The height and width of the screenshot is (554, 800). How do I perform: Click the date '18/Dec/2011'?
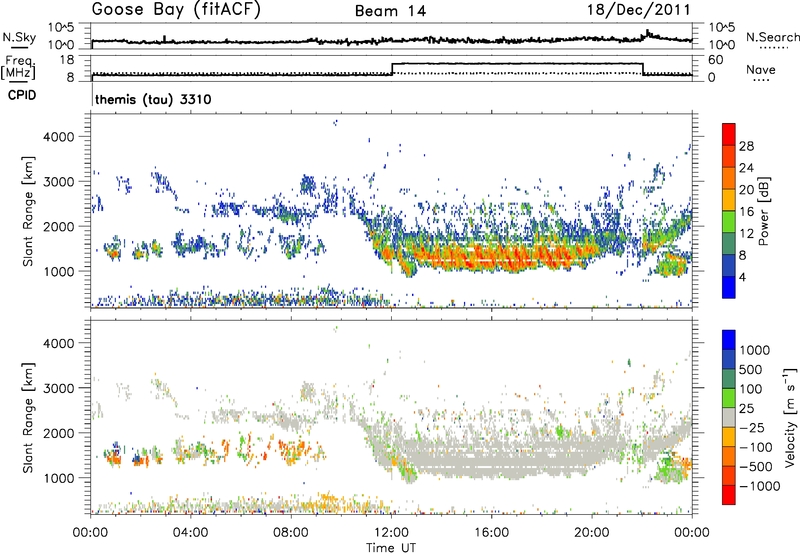(638, 10)
